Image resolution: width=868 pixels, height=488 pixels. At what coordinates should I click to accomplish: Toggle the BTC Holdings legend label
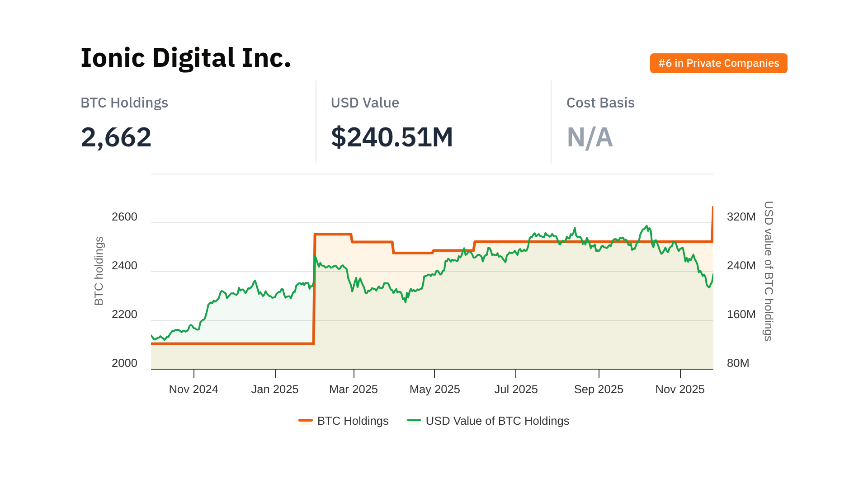[353, 421]
